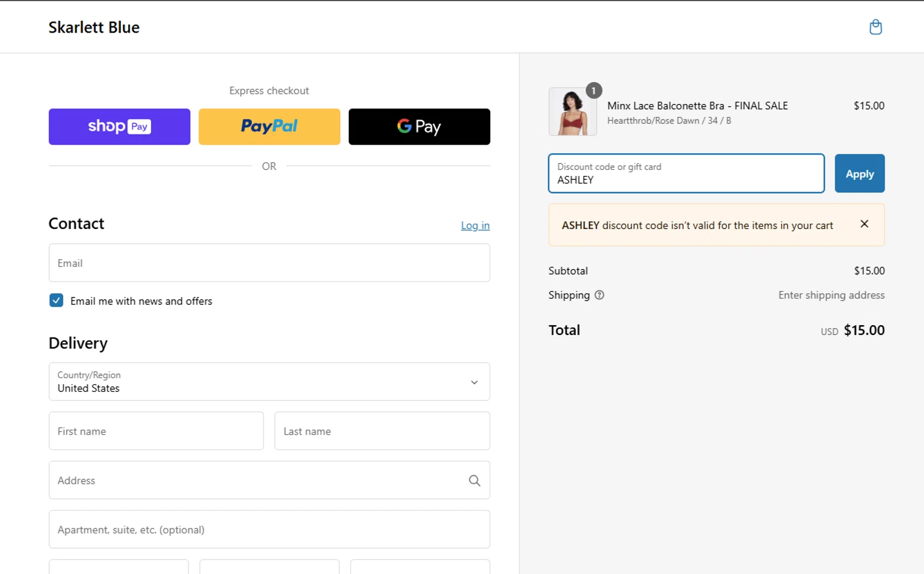Viewport: 924px width, 574px height.
Task: Click the Minx Lace Balconette Bra thumbnail
Action: pyautogui.click(x=572, y=111)
